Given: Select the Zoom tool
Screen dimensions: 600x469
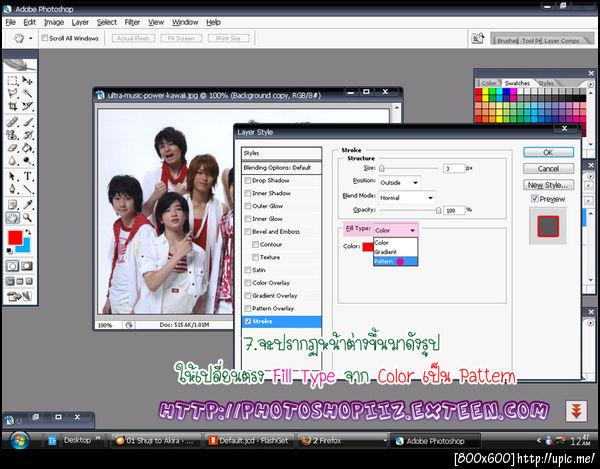Looking at the screenshot, I should pos(27,218).
